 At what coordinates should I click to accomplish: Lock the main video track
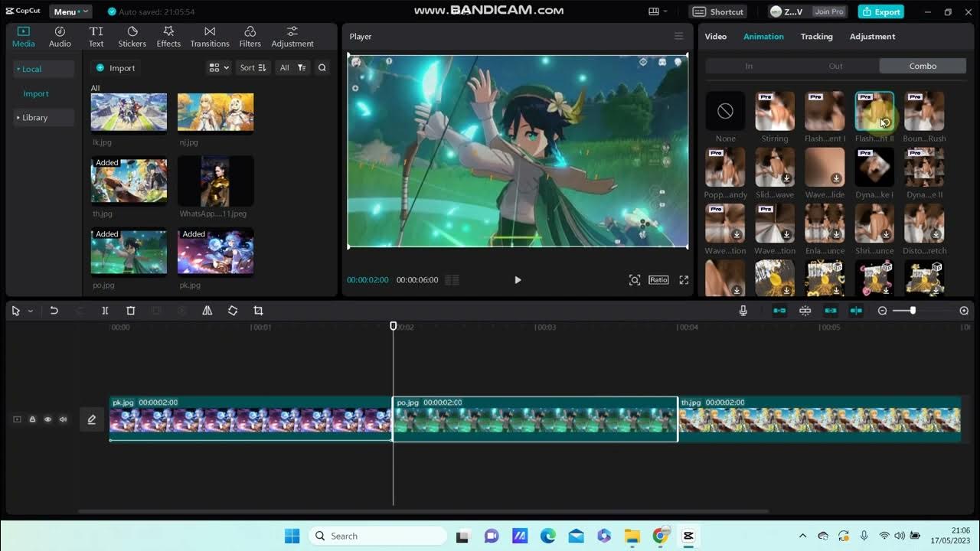(x=32, y=419)
